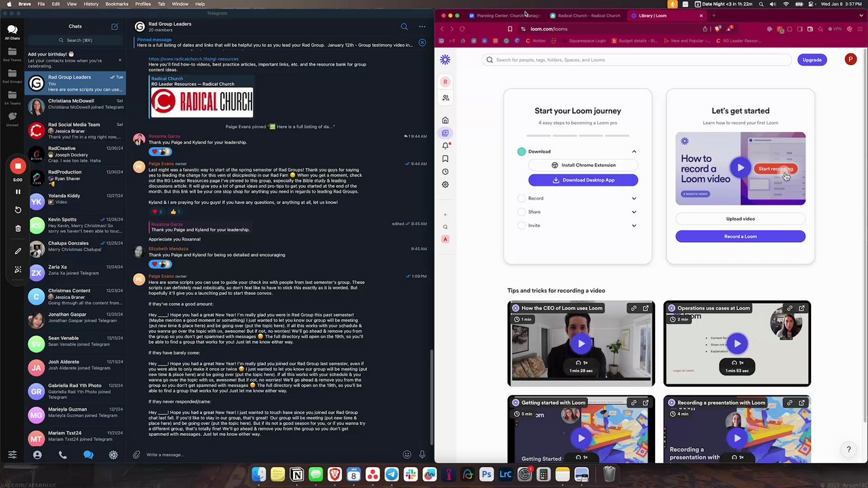Click the Upload video button
This screenshot has height=488, width=868.
pyautogui.click(x=741, y=219)
